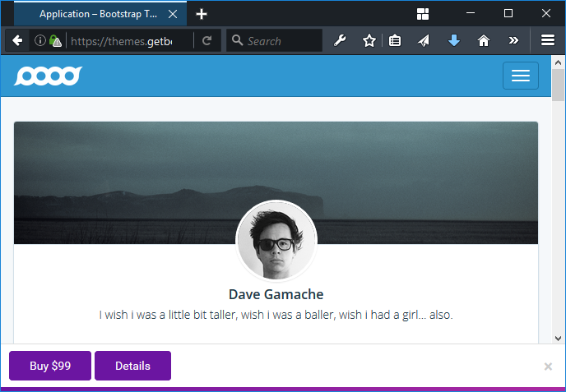Image resolution: width=566 pixels, height=392 pixels.
Task: Open the tab groups grid icon
Action: click(423, 14)
